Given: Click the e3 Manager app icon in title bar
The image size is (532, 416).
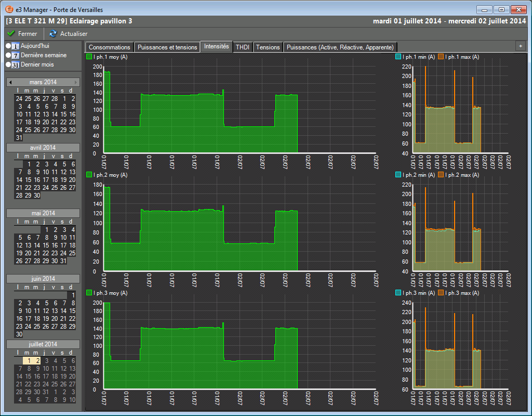Looking at the screenshot, I should [x=9, y=9].
